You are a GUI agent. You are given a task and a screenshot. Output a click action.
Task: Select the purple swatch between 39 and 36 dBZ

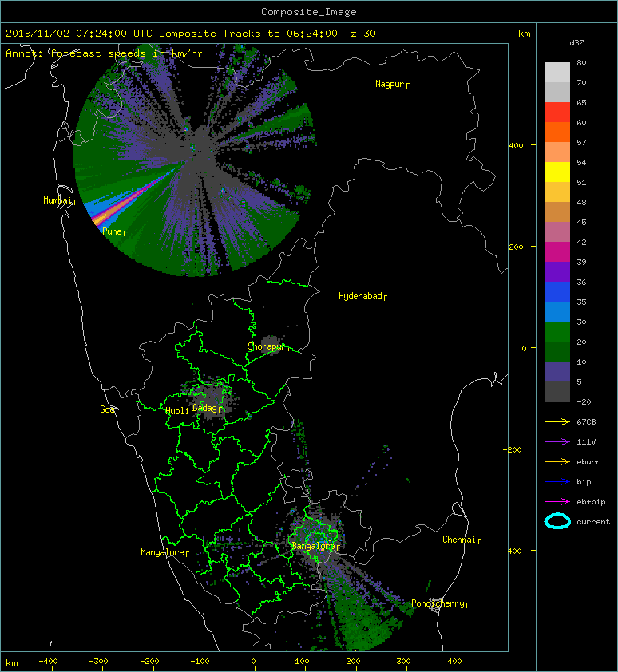pos(557,272)
